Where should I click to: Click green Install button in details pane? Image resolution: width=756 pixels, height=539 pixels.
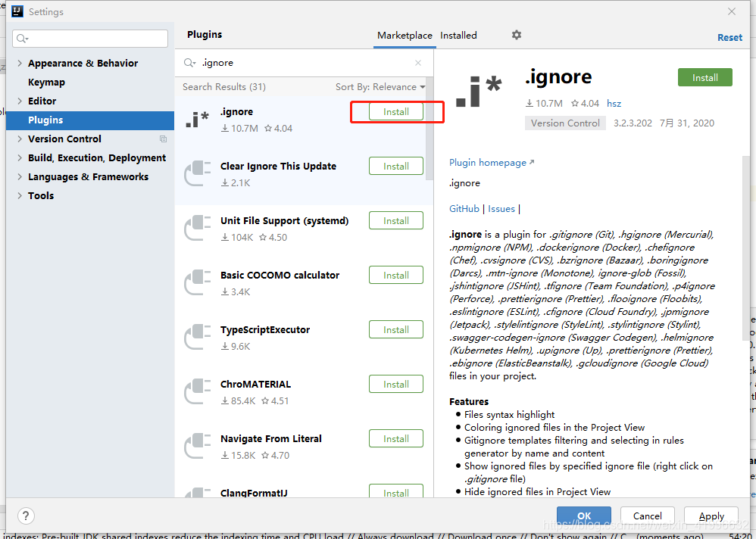(705, 77)
